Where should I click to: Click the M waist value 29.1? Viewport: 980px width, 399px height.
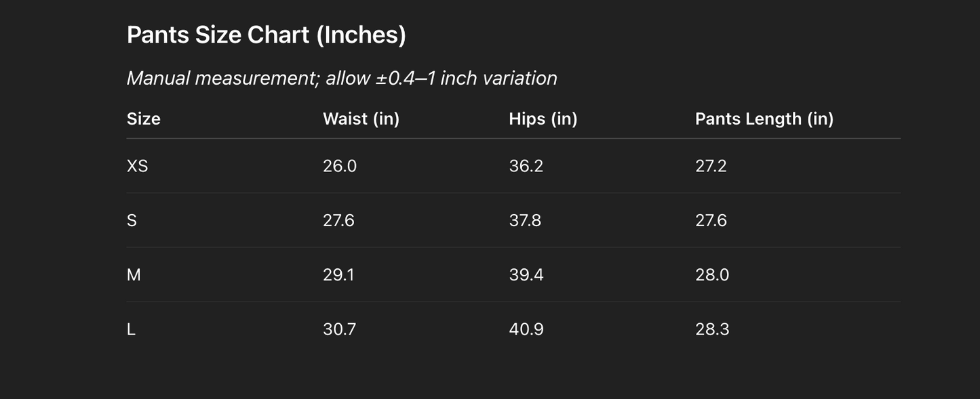[x=338, y=274]
